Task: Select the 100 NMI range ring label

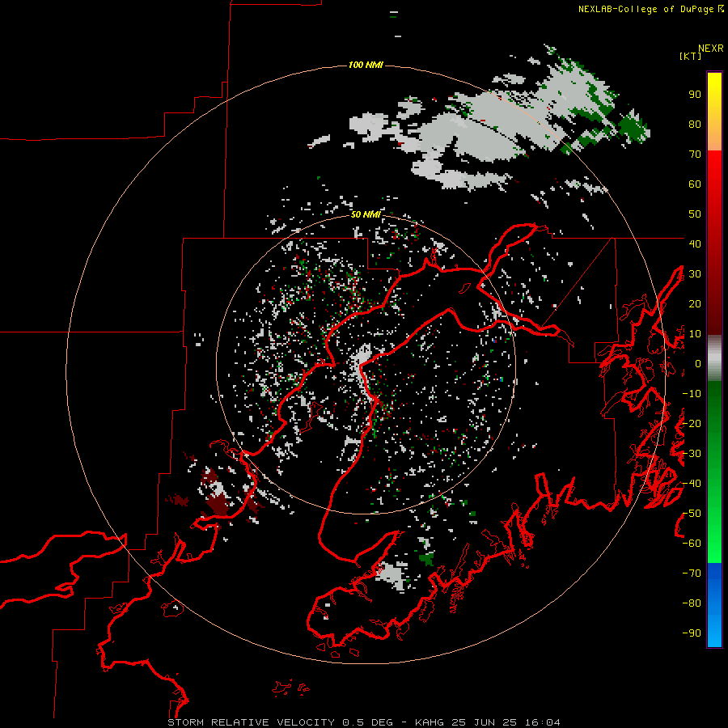Action: [x=366, y=65]
